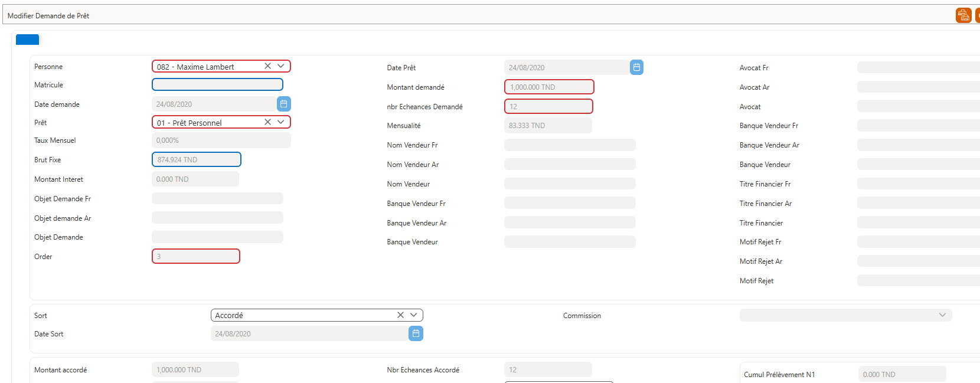This screenshot has width=980, height=383.
Task: Click the Motif Rejet Ar field
Action: [x=919, y=261]
